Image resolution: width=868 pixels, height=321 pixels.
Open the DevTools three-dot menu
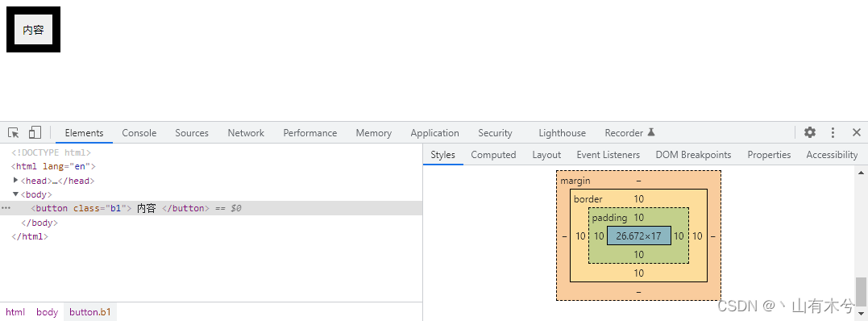[x=833, y=132]
